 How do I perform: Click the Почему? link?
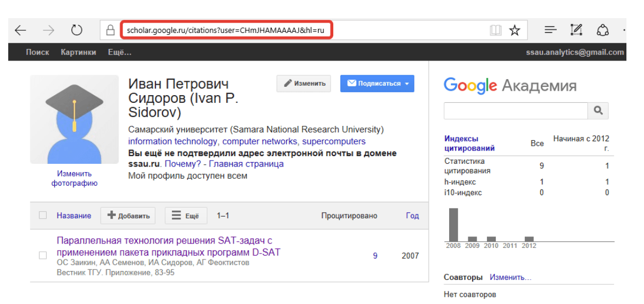183,164
